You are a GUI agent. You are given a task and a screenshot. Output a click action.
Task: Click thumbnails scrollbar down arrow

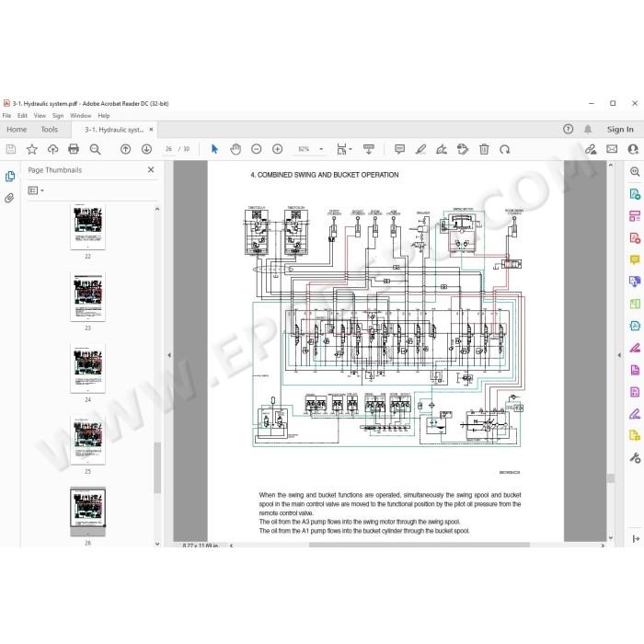point(157,544)
